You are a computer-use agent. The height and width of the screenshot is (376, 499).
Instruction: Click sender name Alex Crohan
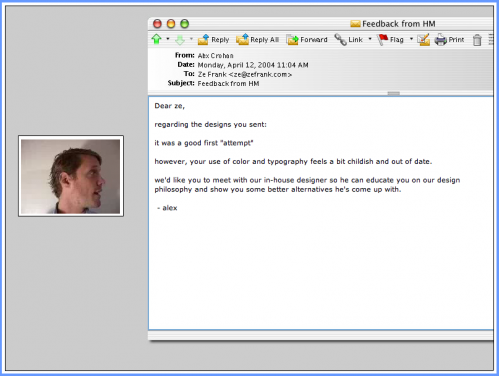point(215,56)
